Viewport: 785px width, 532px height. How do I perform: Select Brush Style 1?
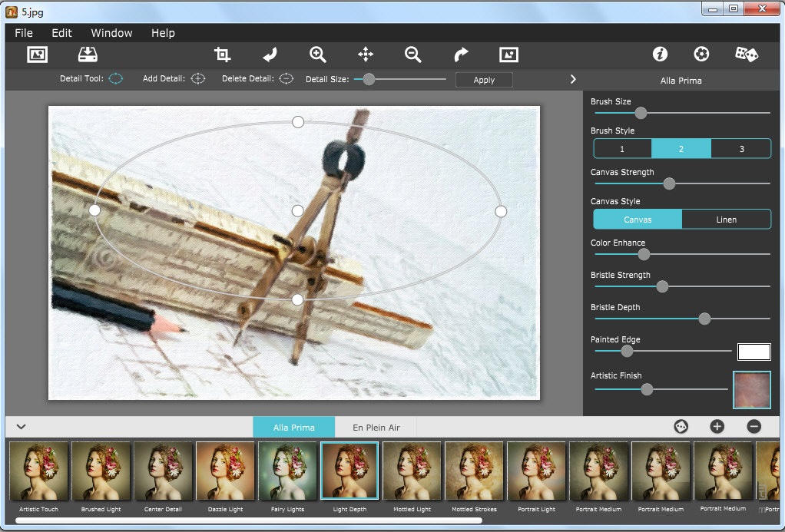(622, 149)
